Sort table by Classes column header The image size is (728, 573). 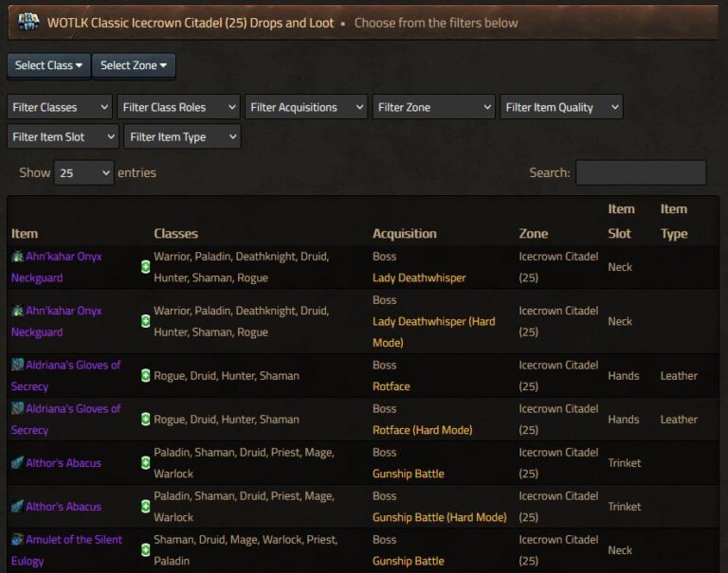coord(176,233)
